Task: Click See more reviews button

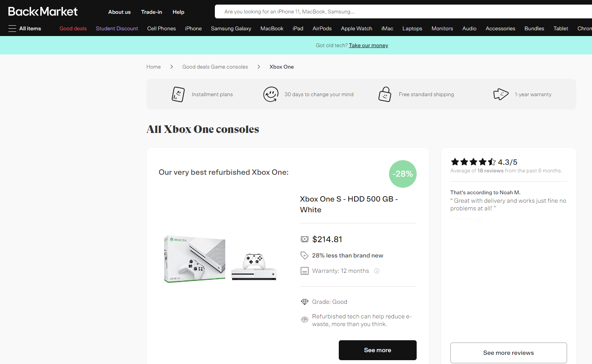Action: point(509,353)
